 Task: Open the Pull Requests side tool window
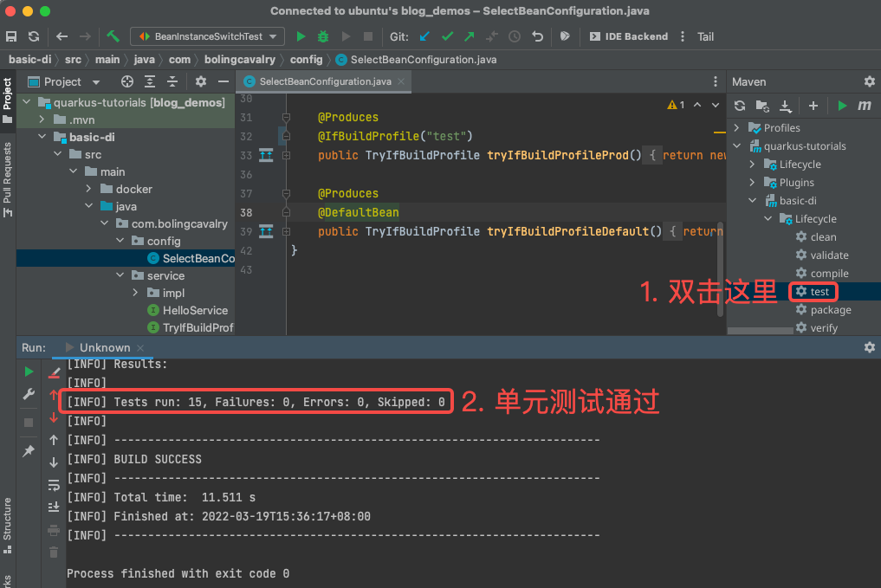tap(7, 179)
